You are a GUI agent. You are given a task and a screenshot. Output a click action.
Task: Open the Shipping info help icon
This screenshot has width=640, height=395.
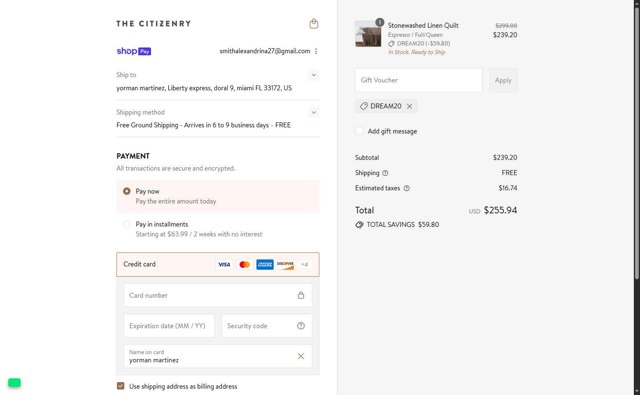[385, 173]
